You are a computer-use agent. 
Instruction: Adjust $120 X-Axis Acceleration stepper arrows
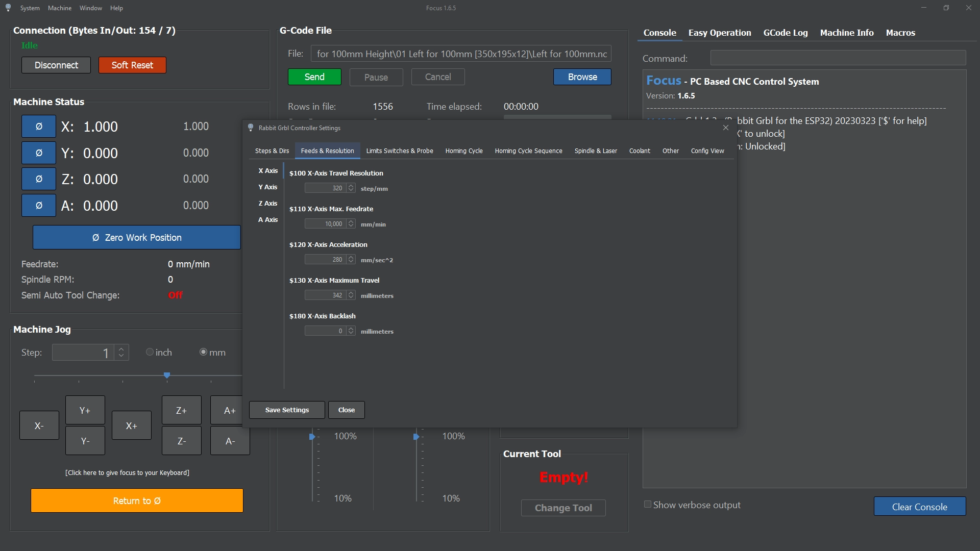click(x=351, y=260)
